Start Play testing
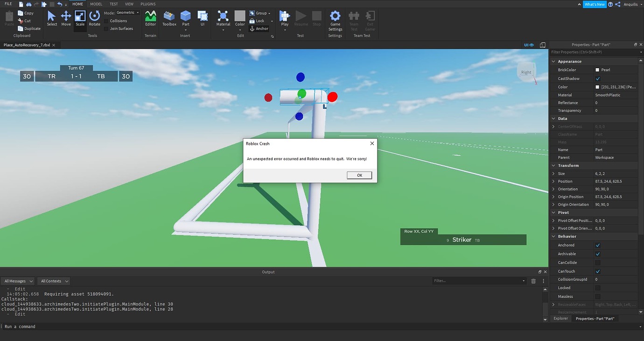The height and width of the screenshot is (341, 644). click(284, 19)
